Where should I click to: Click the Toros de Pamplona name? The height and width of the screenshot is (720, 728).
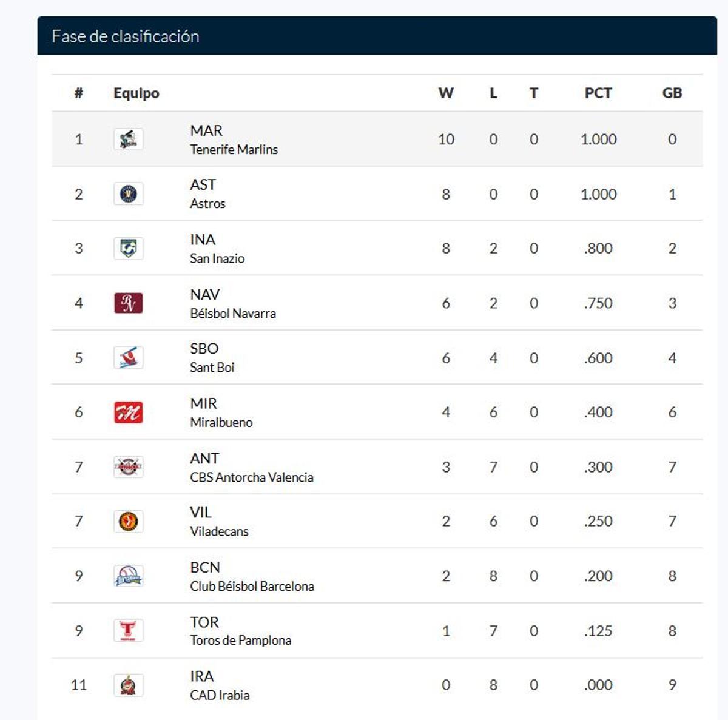coord(240,641)
